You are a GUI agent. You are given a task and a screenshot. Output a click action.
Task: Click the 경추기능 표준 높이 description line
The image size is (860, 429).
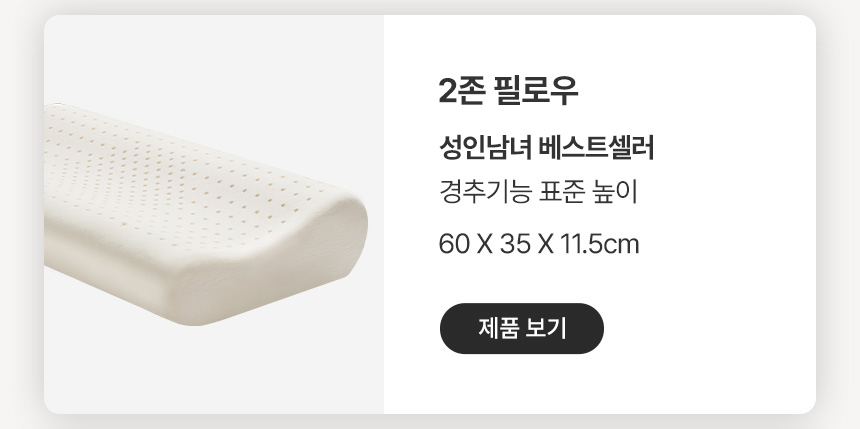(539, 193)
